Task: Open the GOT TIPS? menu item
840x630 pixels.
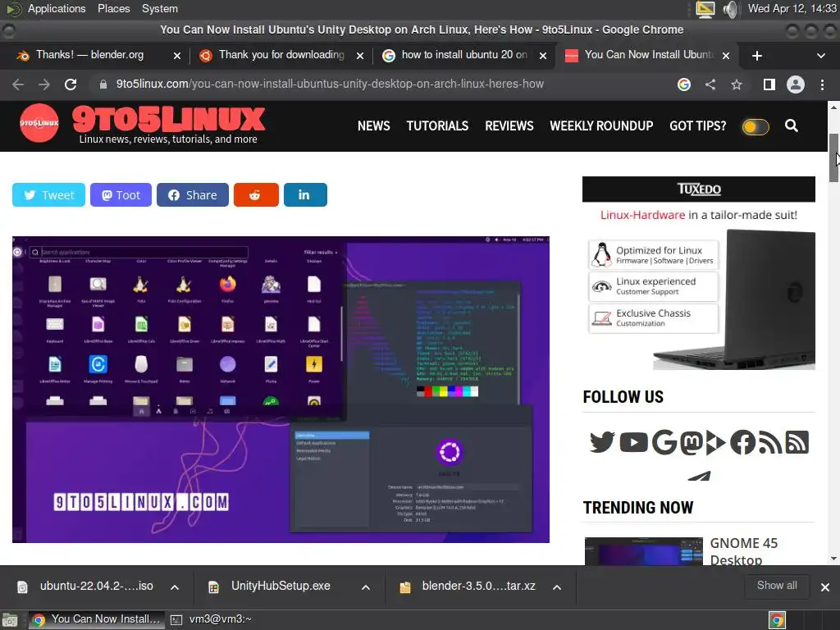Action: coord(697,126)
